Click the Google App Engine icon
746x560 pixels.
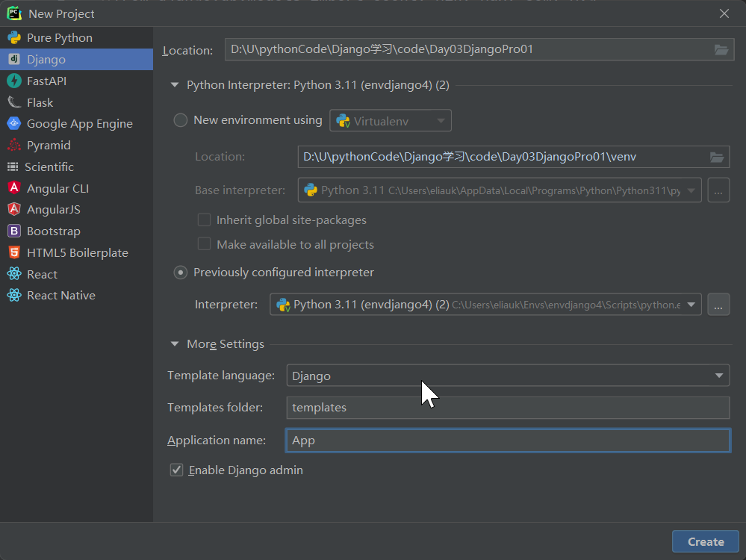[14, 124]
